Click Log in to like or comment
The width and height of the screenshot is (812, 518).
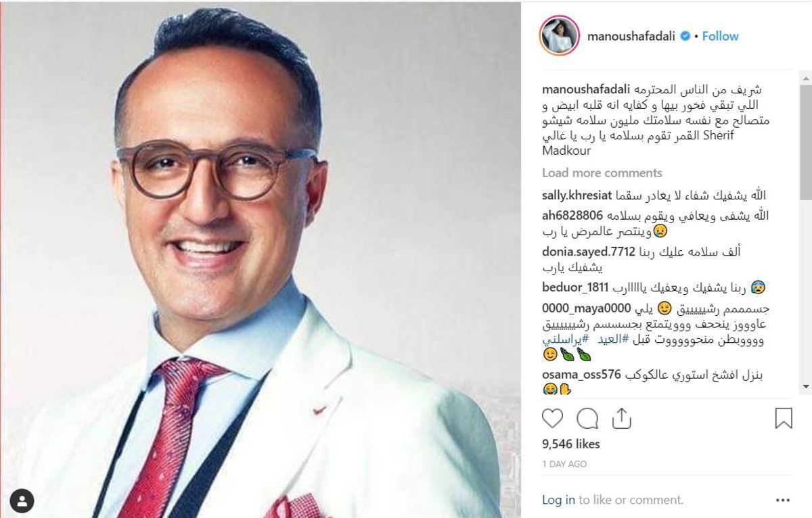558,500
